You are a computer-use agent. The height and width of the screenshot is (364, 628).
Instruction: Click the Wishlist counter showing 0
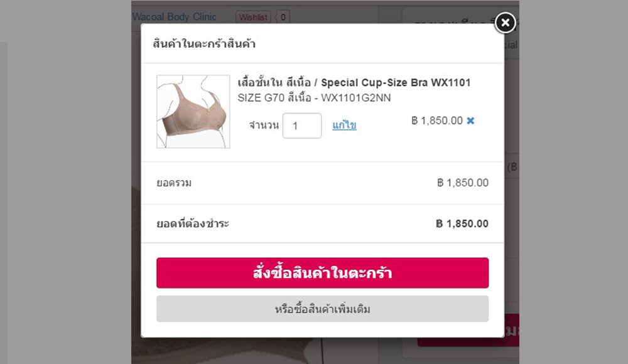pyautogui.click(x=283, y=17)
